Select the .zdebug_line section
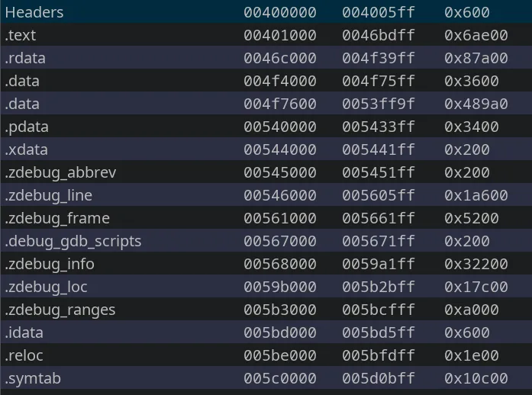The width and height of the screenshot is (532, 395). pyautogui.click(x=266, y=195)
